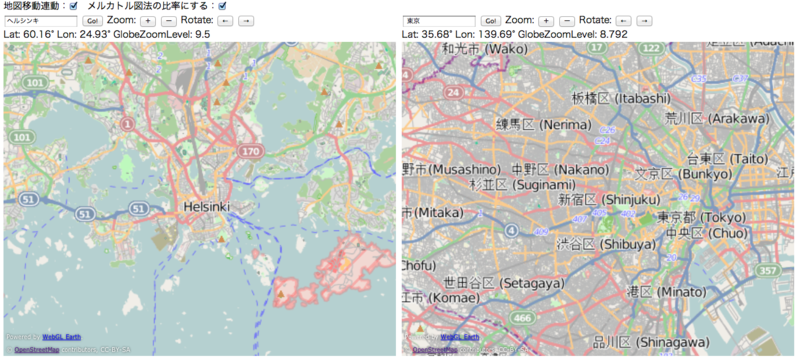Click the 練馬区 (Nerima) label
The height and width of the screenshot is (360, 800).
pos(544,124)
